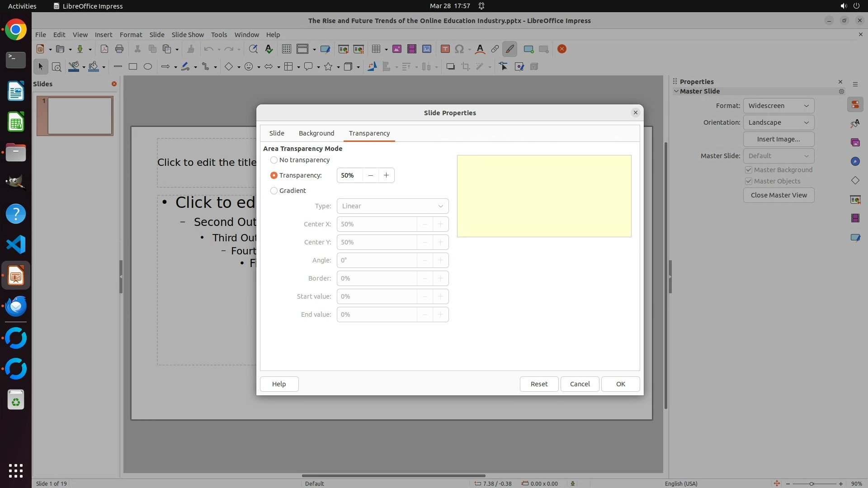Screen dimensions: 868x488
Task: Select the Ellipse drawing tool
Action: [x=148, y=67]
